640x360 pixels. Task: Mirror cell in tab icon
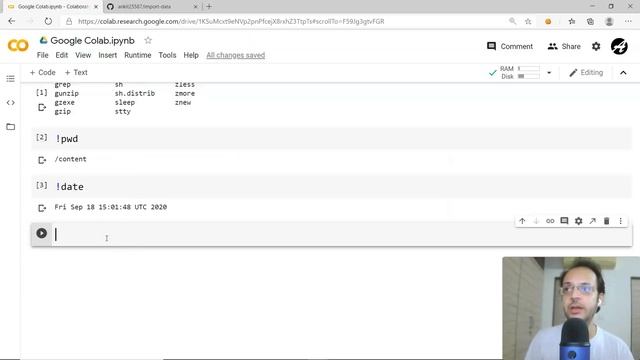tap(592, 221)
